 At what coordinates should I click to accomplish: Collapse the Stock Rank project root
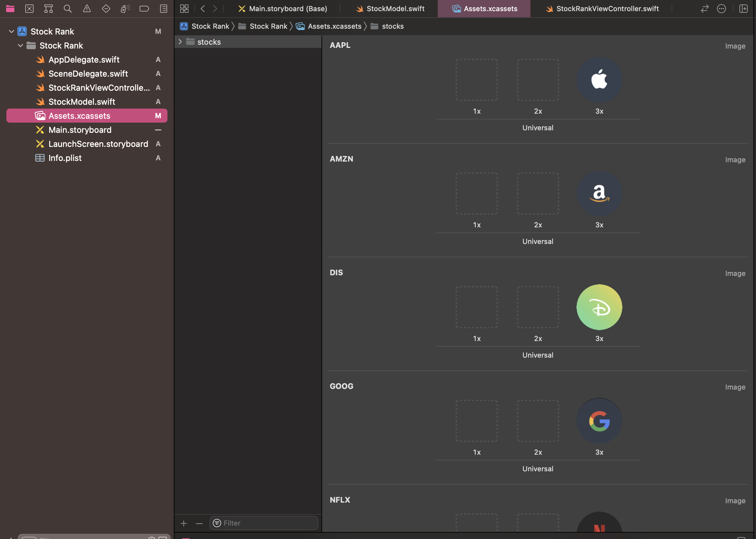11,32
